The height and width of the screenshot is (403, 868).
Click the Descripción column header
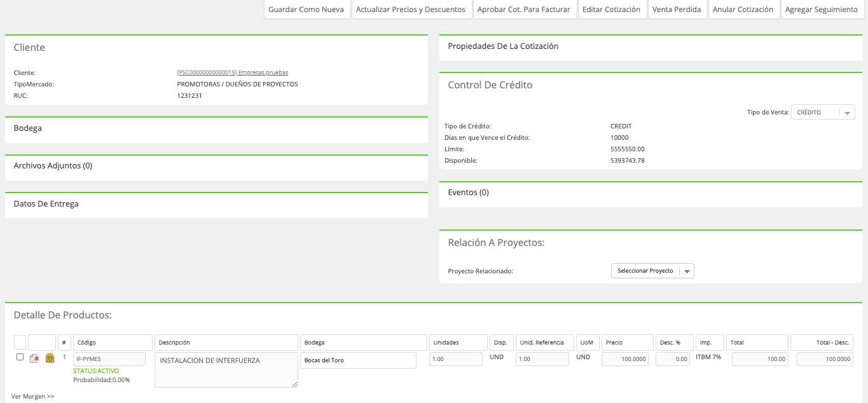pyautogui.click(x=226, y=343)
